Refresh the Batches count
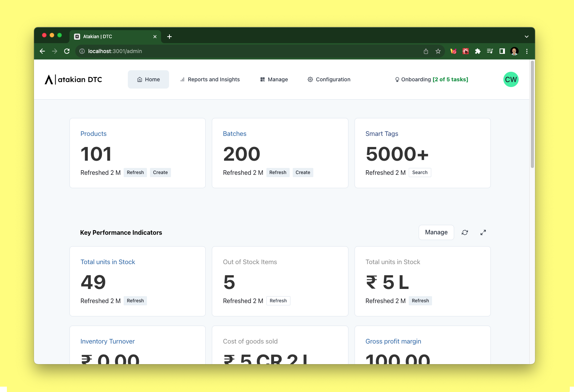 coord(278,172)
